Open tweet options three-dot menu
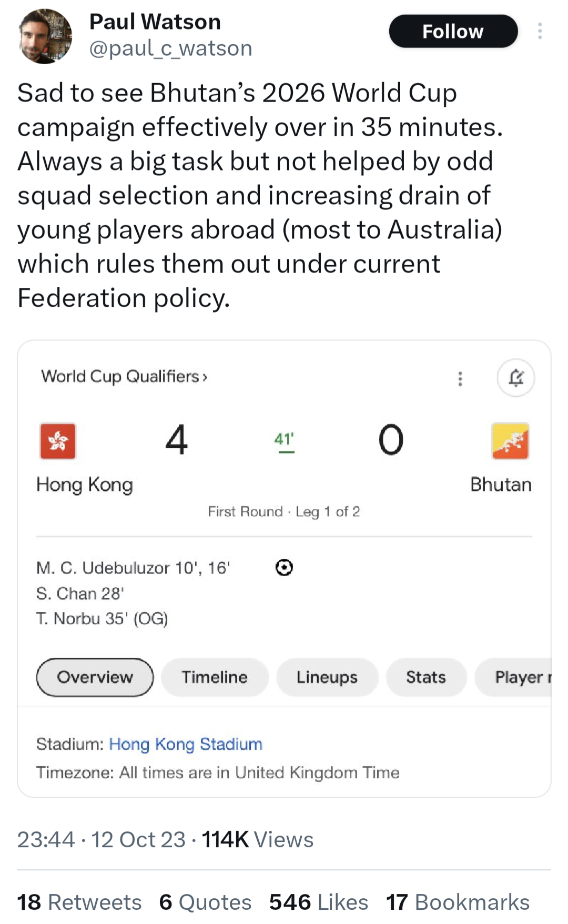The width and height of the screenshot is (568, 924). 540,32
